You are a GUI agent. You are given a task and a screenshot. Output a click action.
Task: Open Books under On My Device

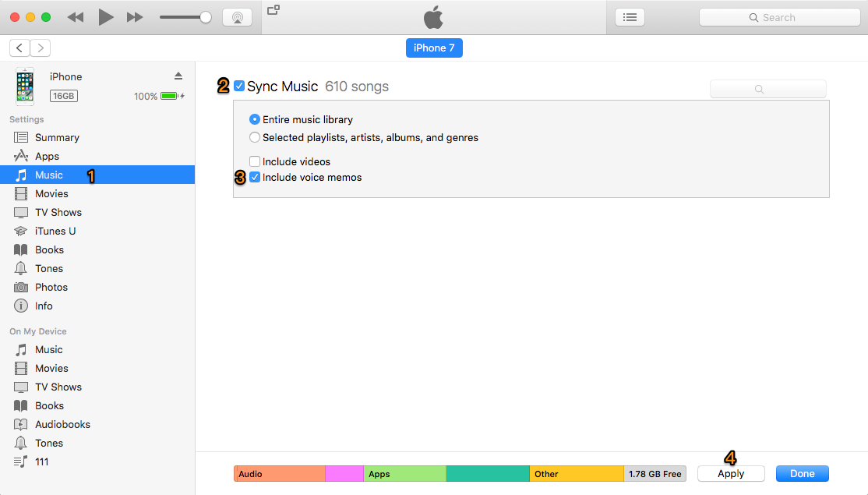click(97, 406)
